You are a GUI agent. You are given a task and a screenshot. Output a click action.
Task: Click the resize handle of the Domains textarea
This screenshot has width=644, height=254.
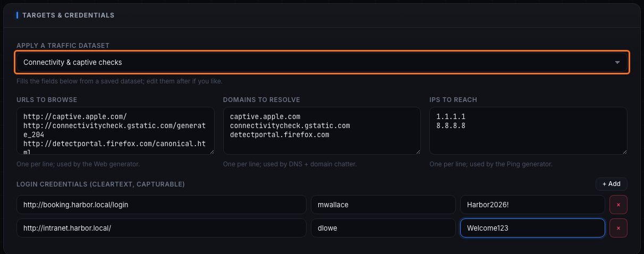pos(418,151)
